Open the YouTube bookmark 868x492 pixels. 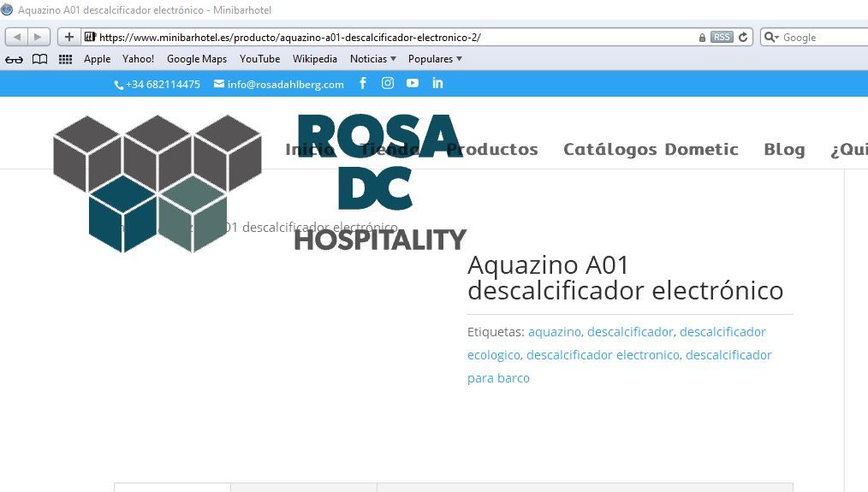(x=259, y=59)
